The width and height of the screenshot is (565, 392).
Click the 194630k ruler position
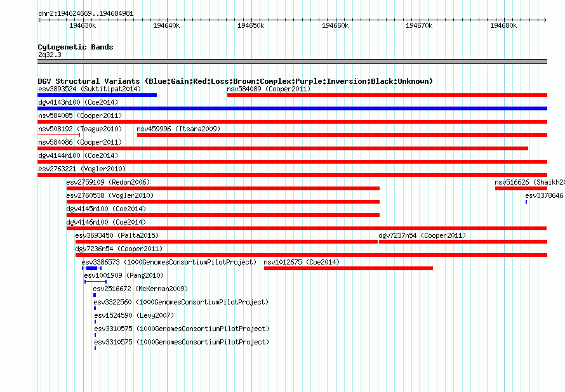(x=83, y=25)
